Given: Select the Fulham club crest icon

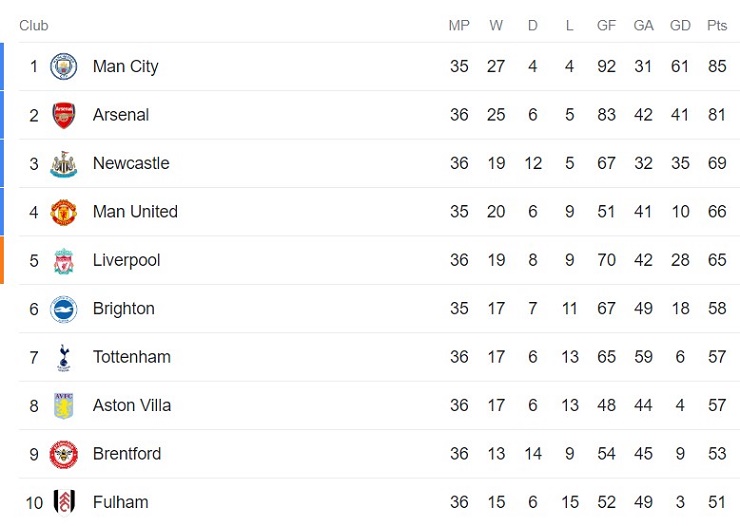Looking at the screenshot, I should point(64,502).
